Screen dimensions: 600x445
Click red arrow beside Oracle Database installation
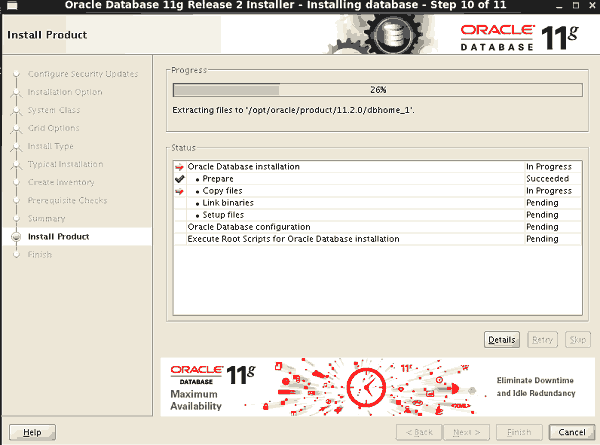point(179,167)
